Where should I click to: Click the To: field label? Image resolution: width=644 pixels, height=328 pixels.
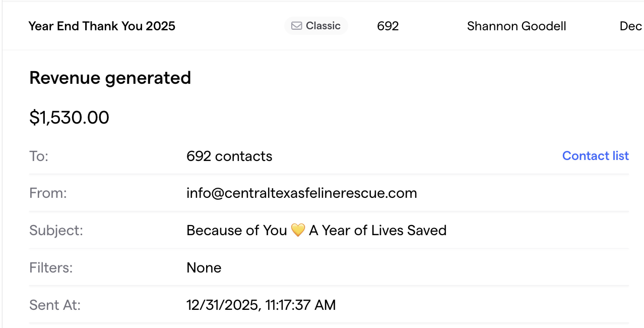tap(39, 156)
